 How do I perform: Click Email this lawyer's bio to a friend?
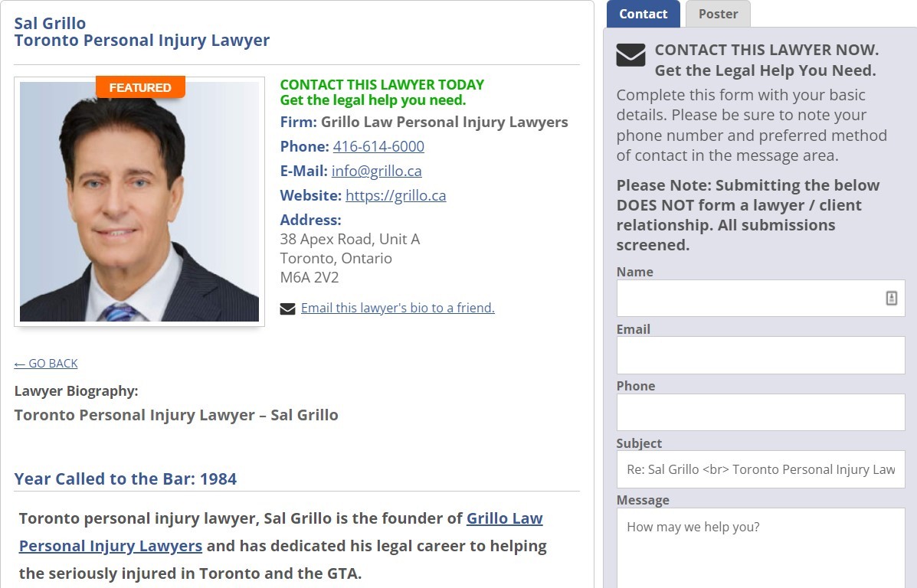398,308
